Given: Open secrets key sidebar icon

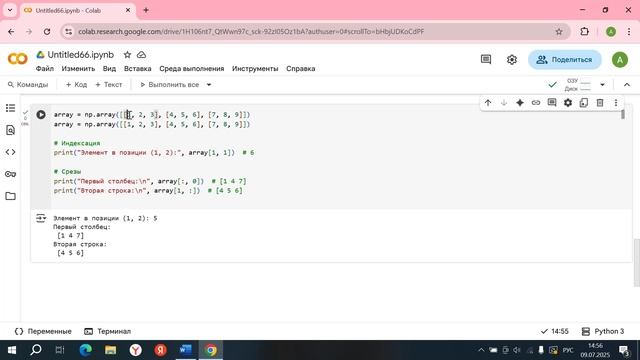Looking at the screenshot, I should (x=11, y=174).
